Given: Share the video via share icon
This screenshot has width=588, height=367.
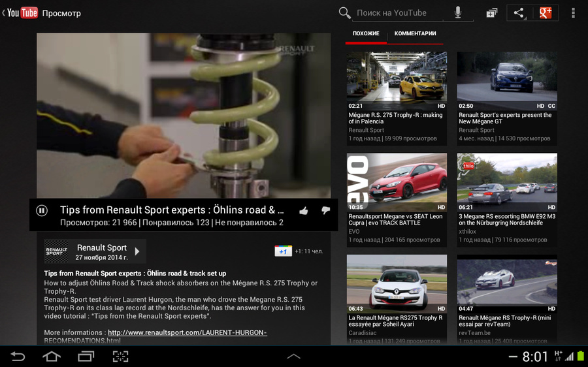Looking at the screenshot, I should (519, 13).
